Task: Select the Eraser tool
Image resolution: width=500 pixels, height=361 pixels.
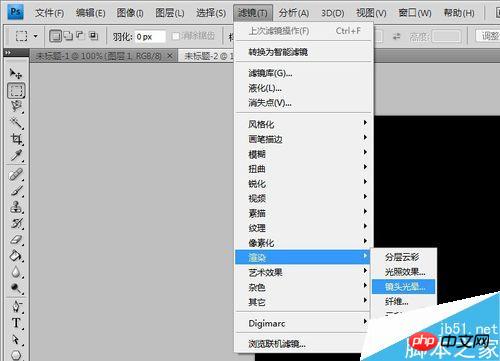Action: coord(16,240)
